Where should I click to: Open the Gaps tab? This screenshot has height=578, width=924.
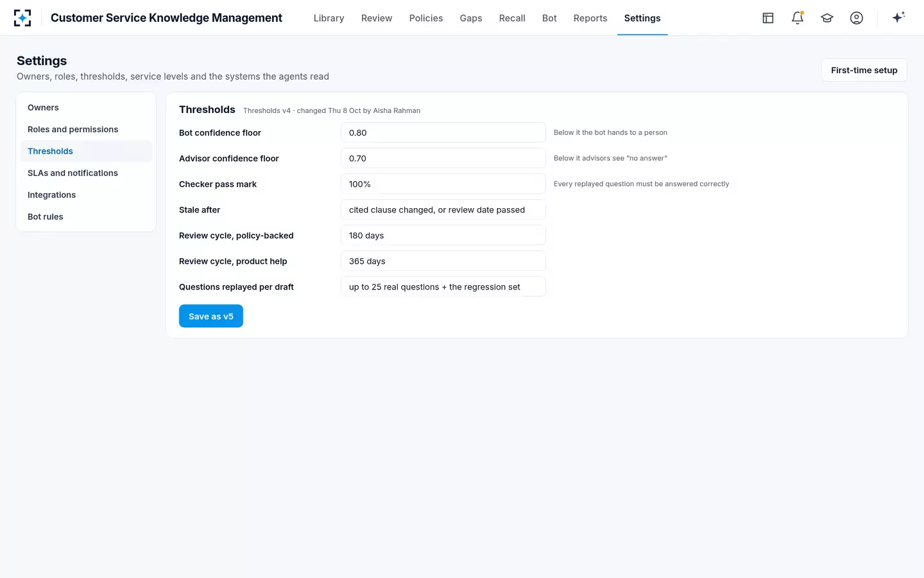(471, 18)
